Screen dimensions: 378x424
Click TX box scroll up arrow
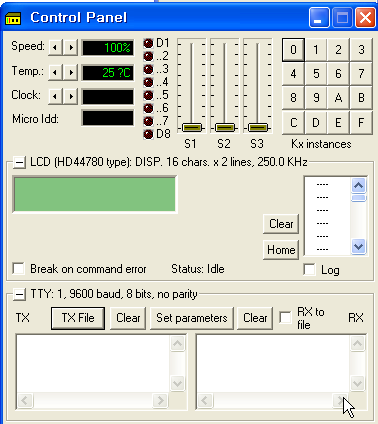tap(177, 343)
